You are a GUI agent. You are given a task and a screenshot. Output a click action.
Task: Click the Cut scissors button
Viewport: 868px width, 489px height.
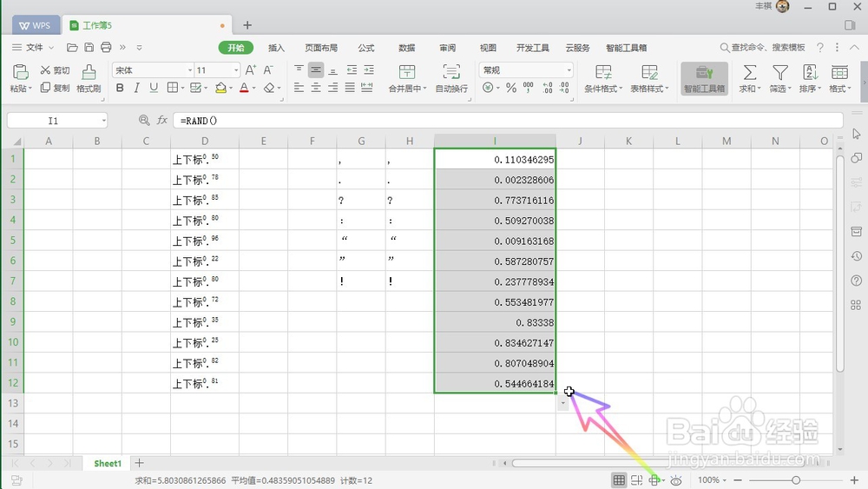tap(55, 70)
